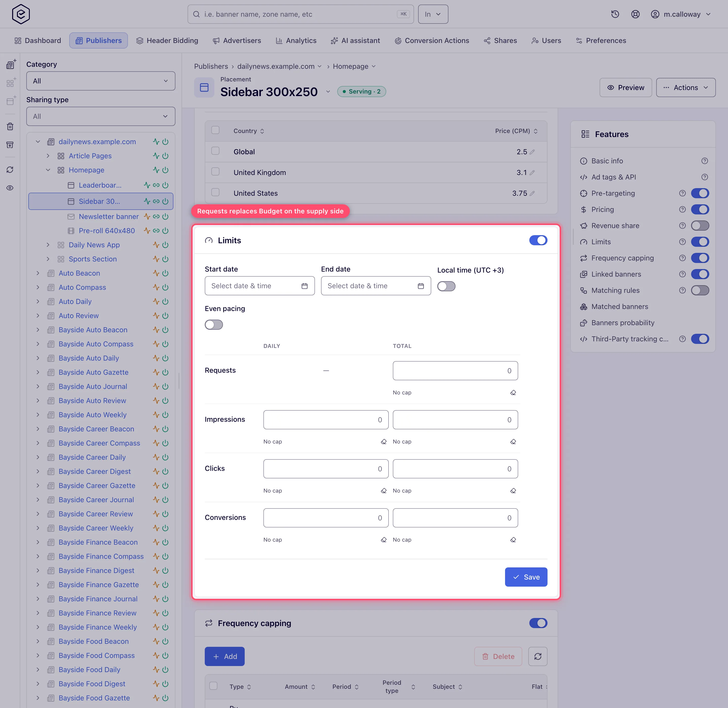Open the m.calloway user menu
The width and height of the screenshot is (728, 708).
(x=681, y=14)
